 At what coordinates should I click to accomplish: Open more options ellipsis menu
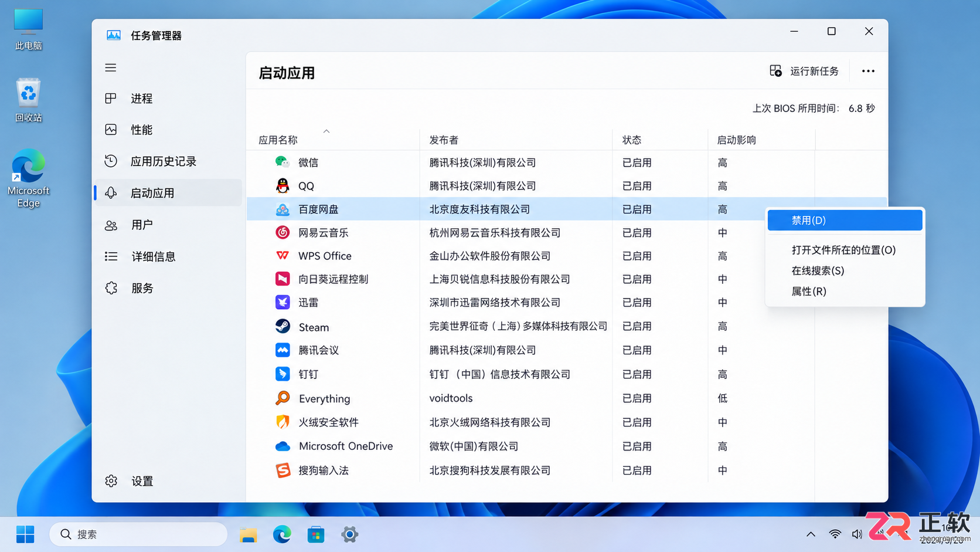868,71
